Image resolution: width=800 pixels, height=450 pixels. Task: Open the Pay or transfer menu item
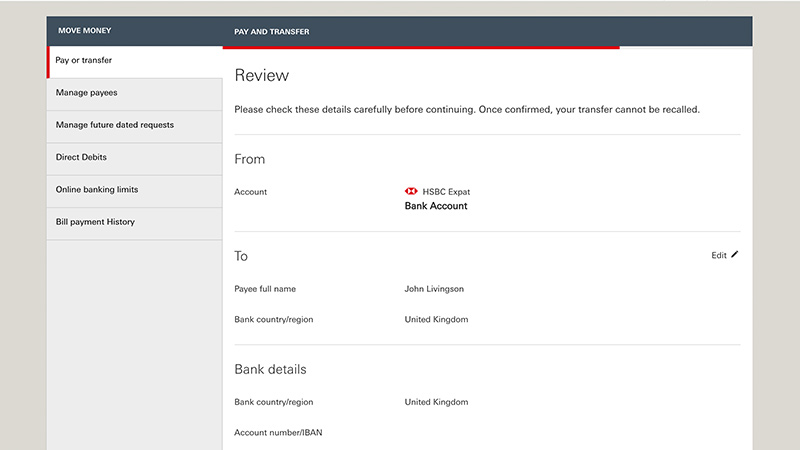click(x=135, y=62)
